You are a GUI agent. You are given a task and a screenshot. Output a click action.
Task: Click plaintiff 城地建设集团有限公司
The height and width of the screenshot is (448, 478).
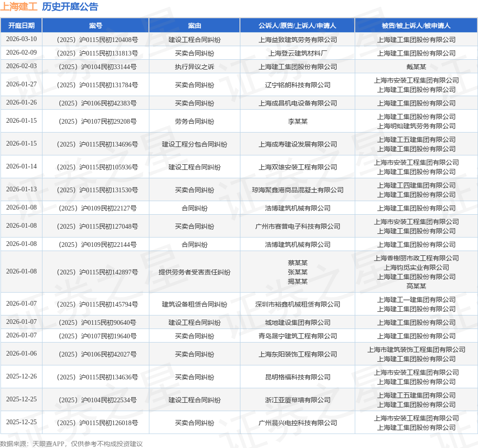click(x=298, y=322)
